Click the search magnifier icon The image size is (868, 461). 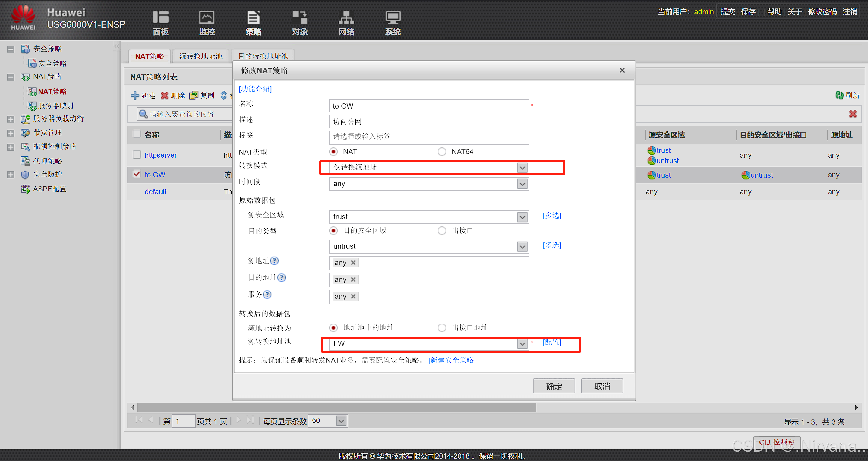[143, 114]
